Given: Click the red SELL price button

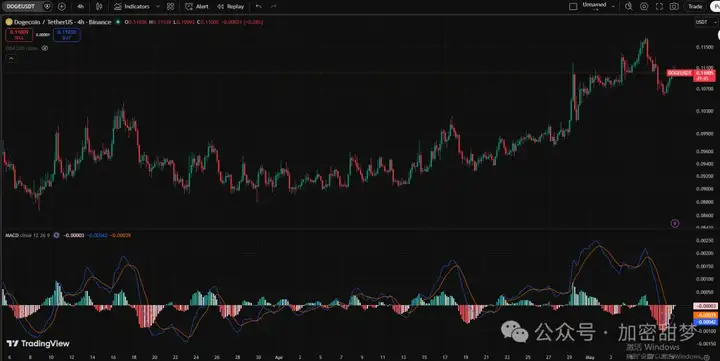Looking at the screenshot, I should [19, 35].
